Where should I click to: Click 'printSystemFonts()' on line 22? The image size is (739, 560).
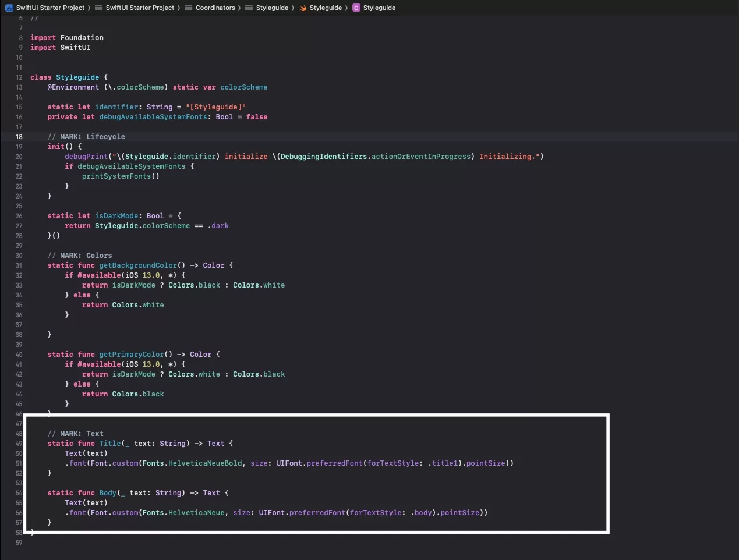pyautogui.click(x=121, y=176)
